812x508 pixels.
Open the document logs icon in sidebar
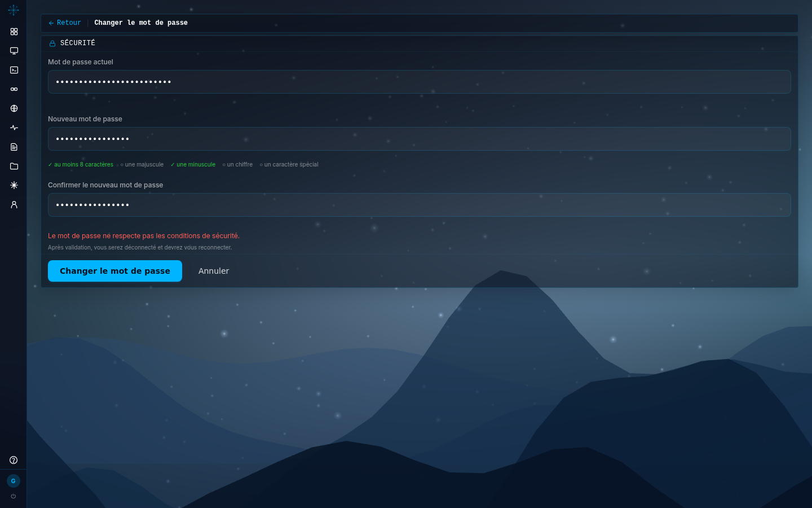[x=14, y=147]
